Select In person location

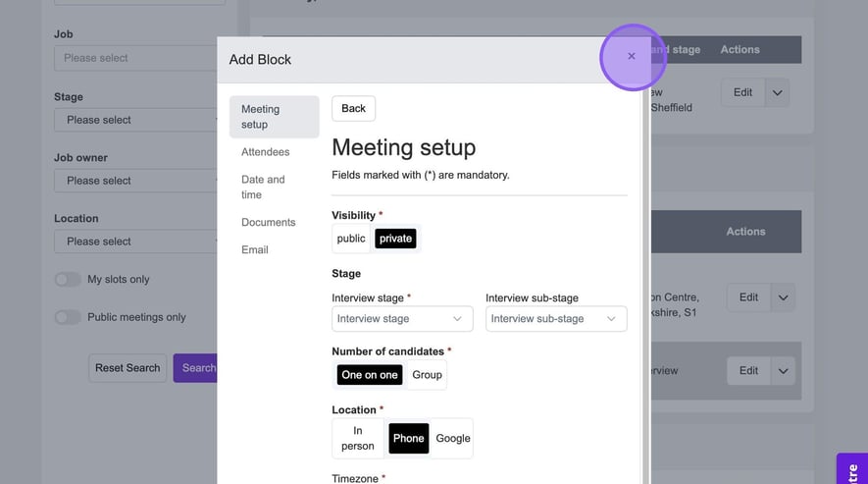[358, 438]
